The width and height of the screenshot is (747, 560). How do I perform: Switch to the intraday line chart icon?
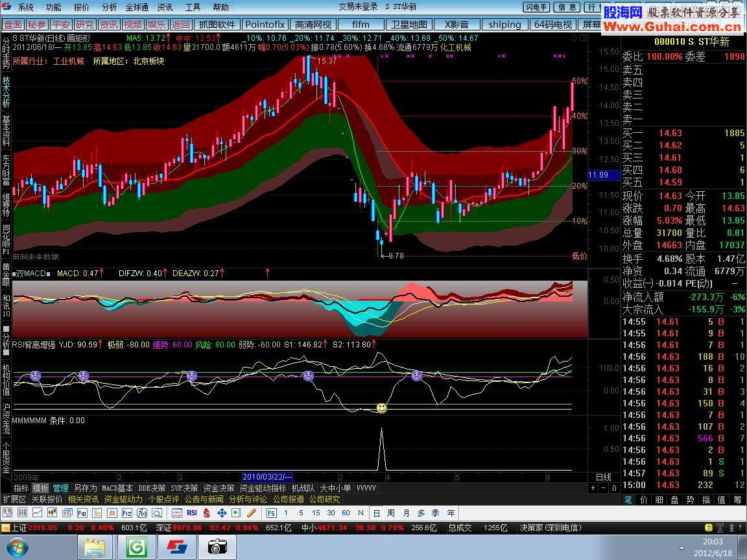click(x=37, y=513)
